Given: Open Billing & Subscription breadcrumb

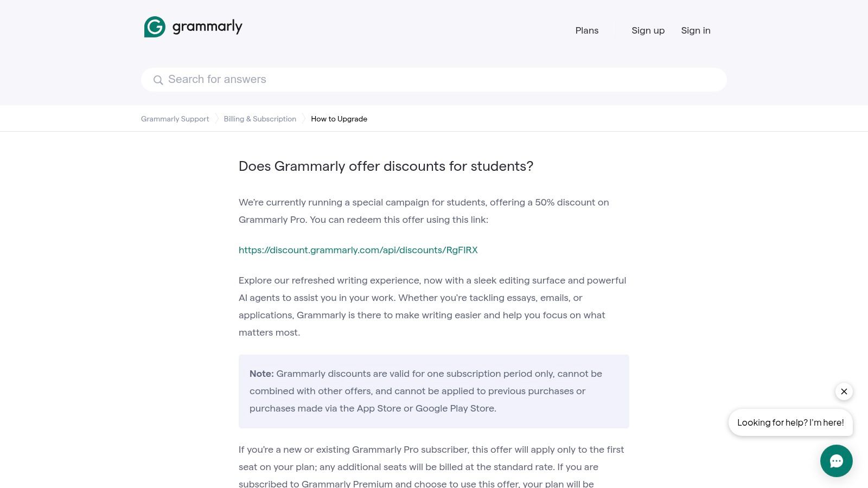Looking at the screenshot, I should pos(260,119).
